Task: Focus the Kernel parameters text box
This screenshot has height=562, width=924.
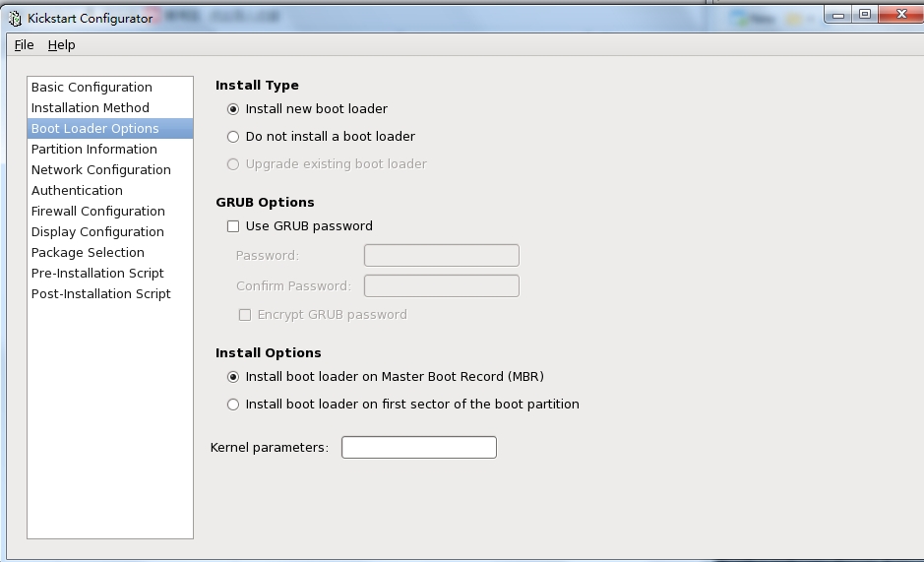Action: [419, 447]
